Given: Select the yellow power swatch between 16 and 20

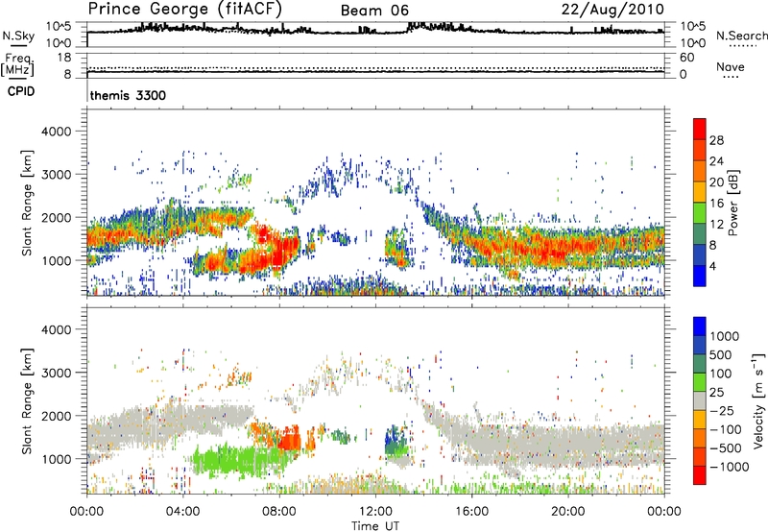Looking at the screenshot, I should pos(700,192).
